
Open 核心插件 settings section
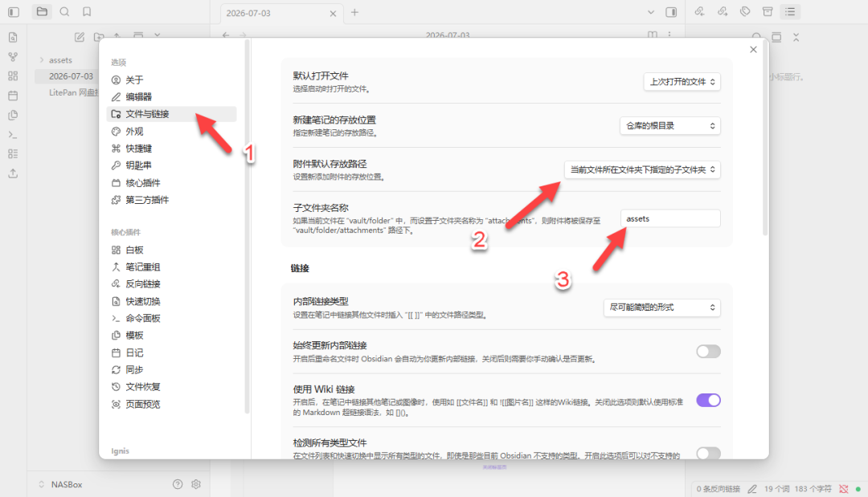pyautogui.click(x=172, y=182)
